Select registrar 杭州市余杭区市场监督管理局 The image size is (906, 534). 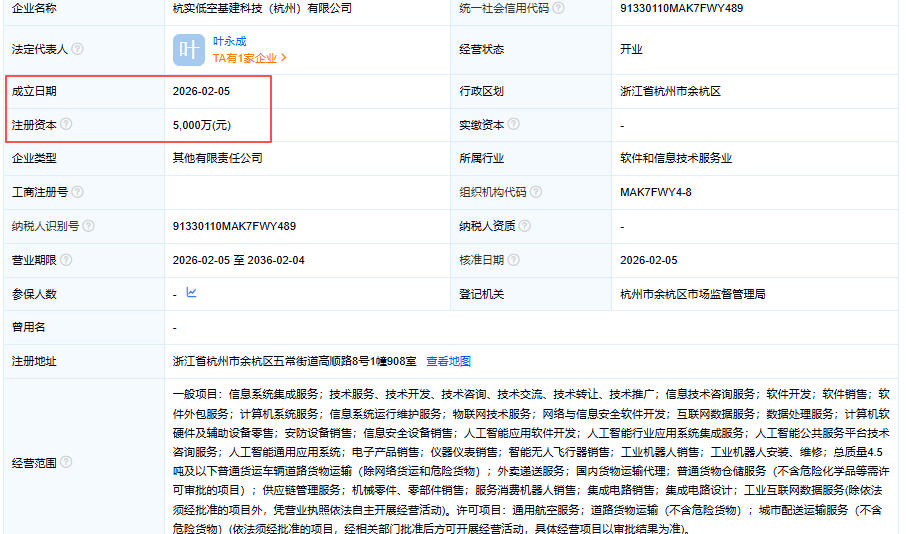[x=693, y=294]
